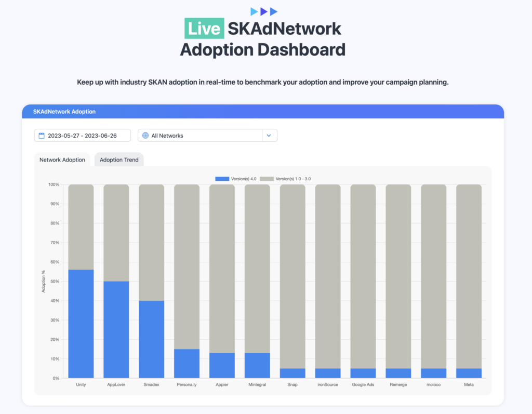Click the Snap gray bar segment

[293, 276]
